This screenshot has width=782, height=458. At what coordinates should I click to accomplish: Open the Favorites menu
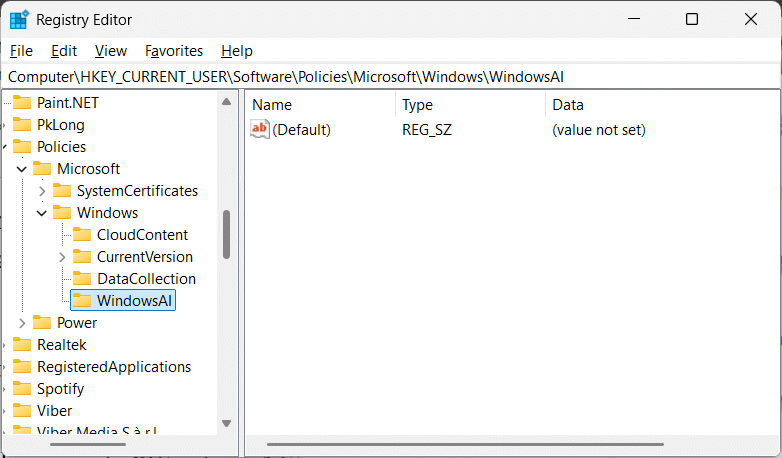[174, 51]
